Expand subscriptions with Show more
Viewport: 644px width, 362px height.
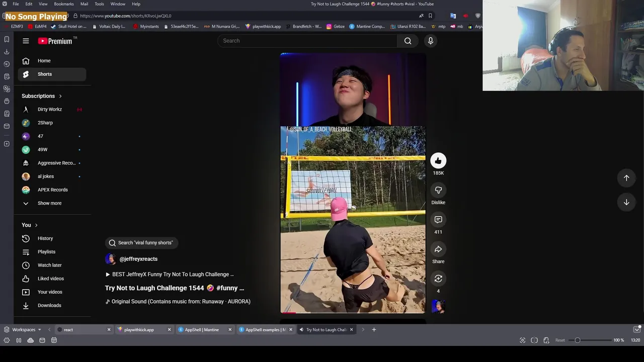pyautogui.click(x=52, y=203)
